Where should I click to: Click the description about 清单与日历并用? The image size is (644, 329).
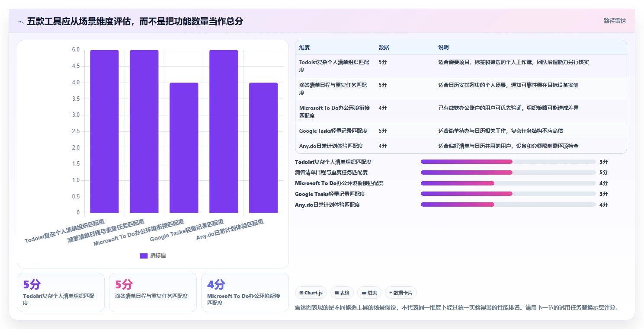508,146
